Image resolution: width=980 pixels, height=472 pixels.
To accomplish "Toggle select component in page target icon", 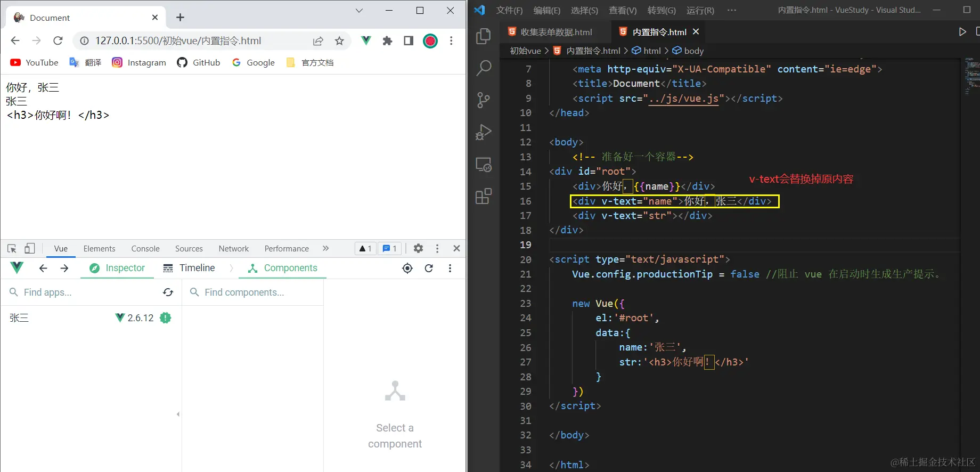I will click(x=407, y=268).
